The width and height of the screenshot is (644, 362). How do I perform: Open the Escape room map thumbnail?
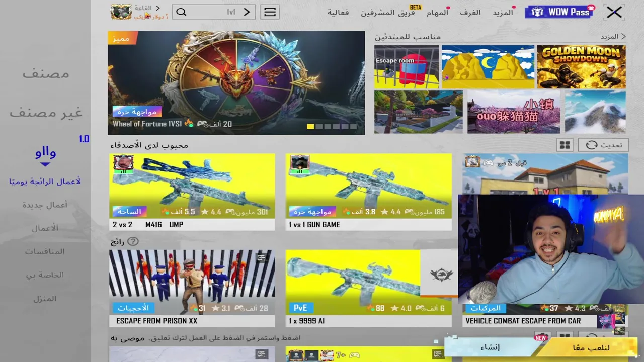(x=407, y=67)
